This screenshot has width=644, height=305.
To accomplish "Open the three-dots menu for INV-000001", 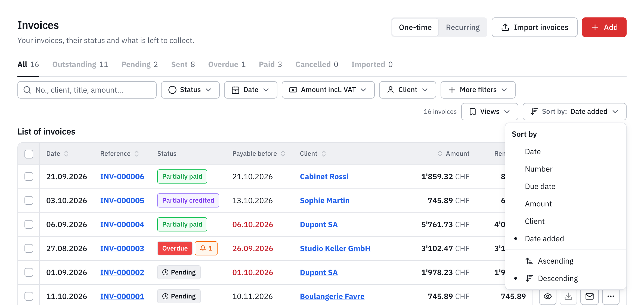I will (x=611, y=296).
